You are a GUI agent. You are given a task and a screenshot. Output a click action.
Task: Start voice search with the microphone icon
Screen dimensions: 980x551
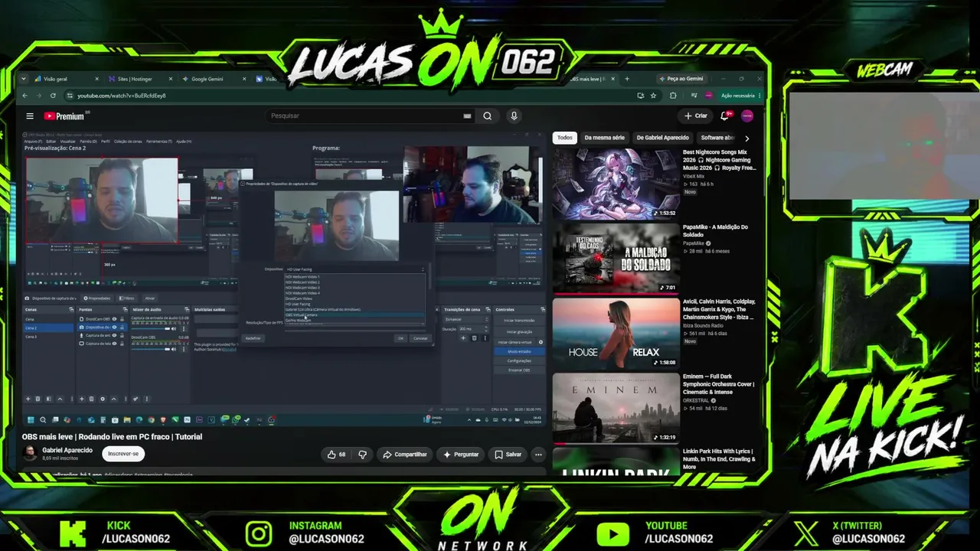514,116
